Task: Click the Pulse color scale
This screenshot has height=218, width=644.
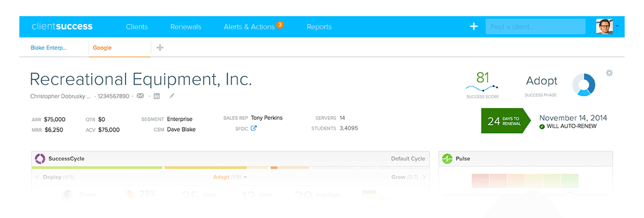Action: coord(525,181)
